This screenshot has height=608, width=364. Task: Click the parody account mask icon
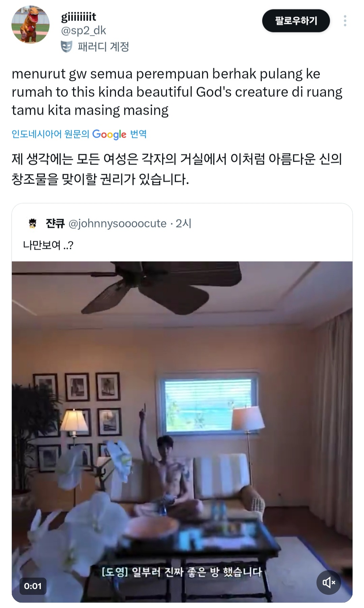[66, 47]
